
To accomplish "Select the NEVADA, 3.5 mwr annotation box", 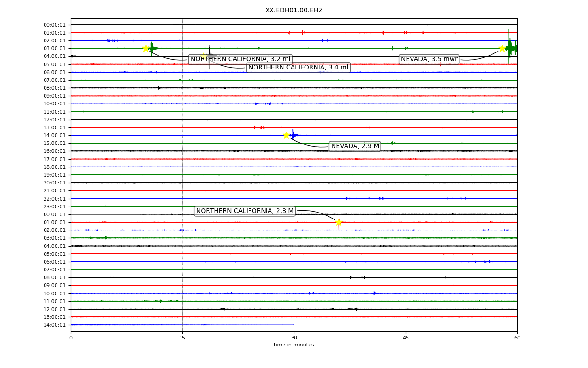I will pyautogui.click(x=429, y=59).
